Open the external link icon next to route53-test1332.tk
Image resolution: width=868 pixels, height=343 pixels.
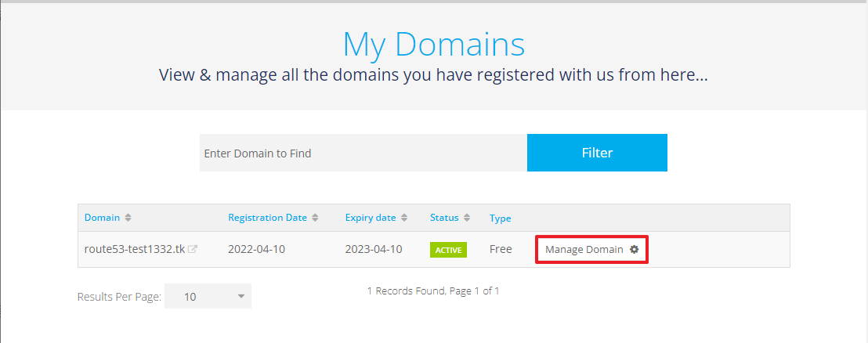click(193, 250)
